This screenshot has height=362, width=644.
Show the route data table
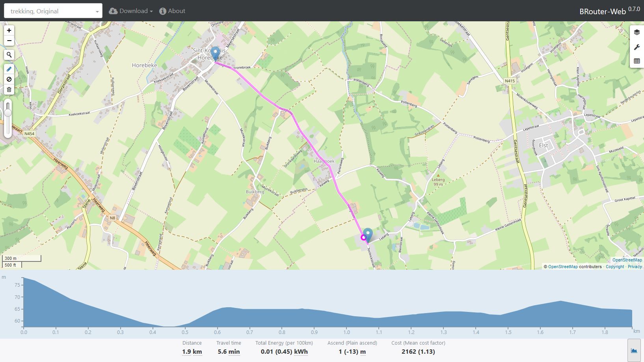click(637, 61)
